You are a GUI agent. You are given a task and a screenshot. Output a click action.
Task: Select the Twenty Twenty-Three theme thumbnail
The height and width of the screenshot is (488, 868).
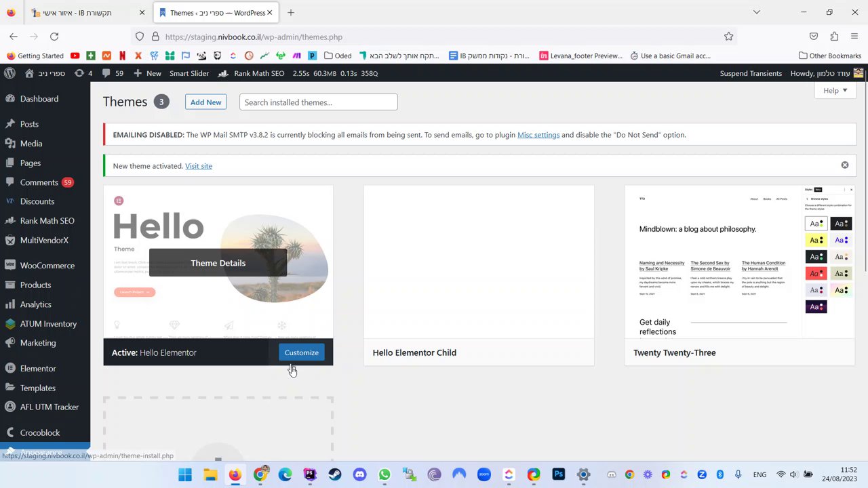[x=739, y=261]
